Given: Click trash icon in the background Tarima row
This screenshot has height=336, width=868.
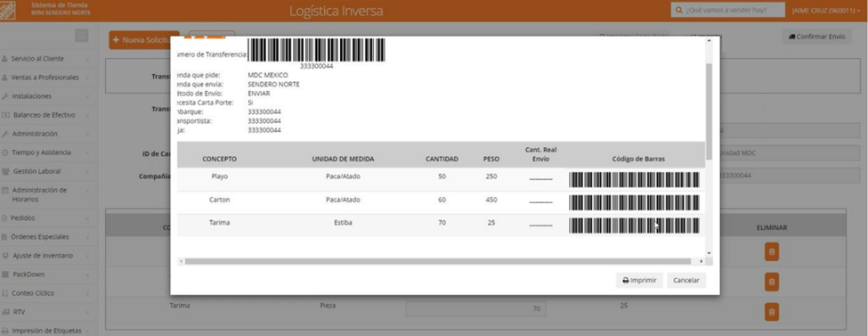Looking at the screenshot, I should (x=771, y=312).
